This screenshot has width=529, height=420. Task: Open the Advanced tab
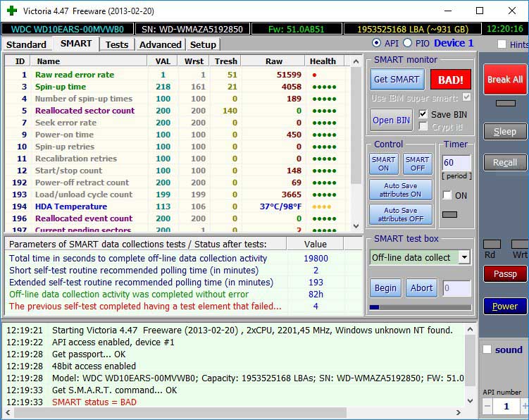pyautogui.click(x=161, y=44)
